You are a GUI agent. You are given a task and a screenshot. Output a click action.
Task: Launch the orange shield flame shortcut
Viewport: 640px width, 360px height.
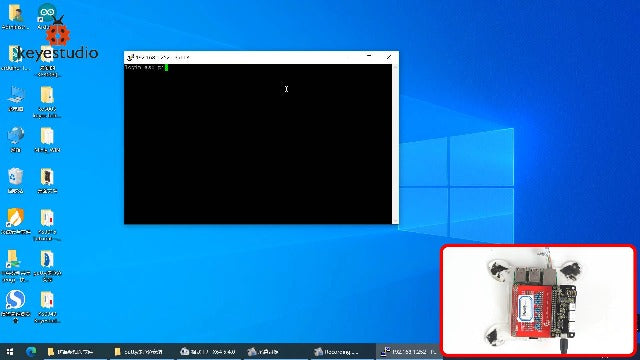click(16, 221)
